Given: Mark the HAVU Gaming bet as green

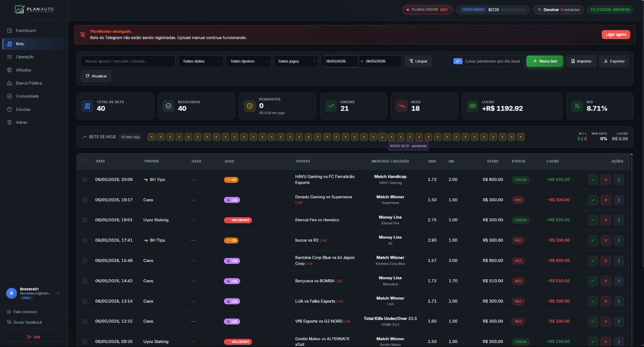Looking at the screenshot, I should coord(592,179).
